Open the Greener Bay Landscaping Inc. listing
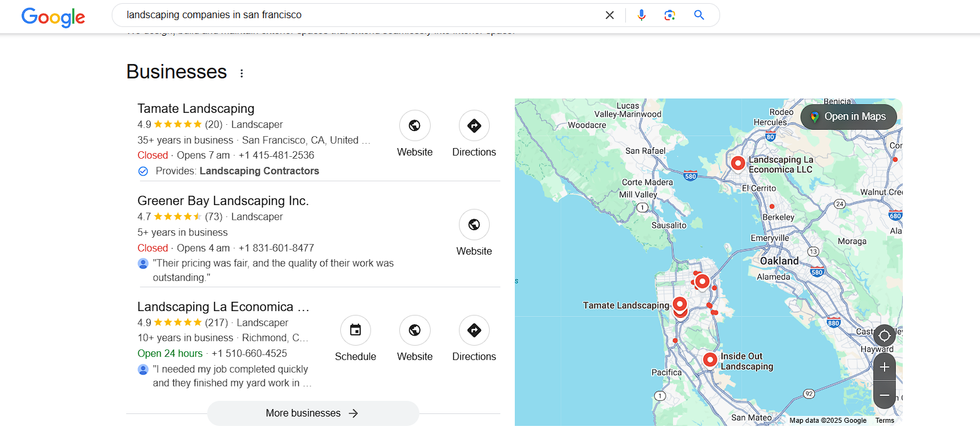 [x=223, y=201]
